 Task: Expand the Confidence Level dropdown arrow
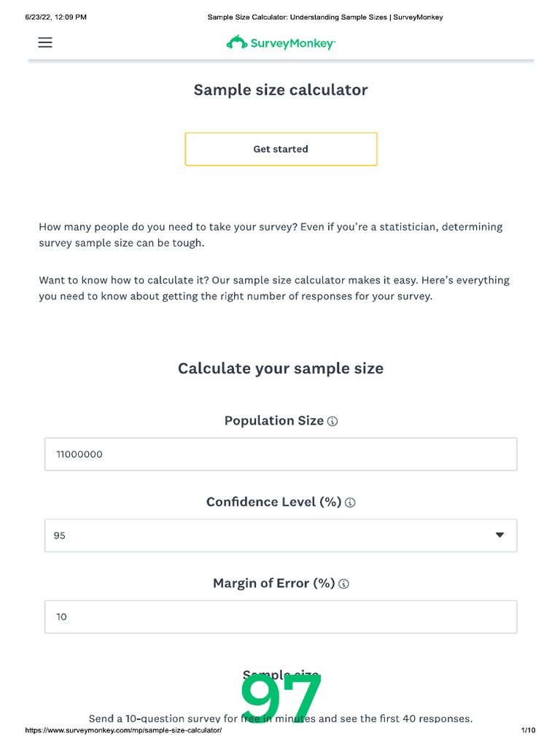499,535
